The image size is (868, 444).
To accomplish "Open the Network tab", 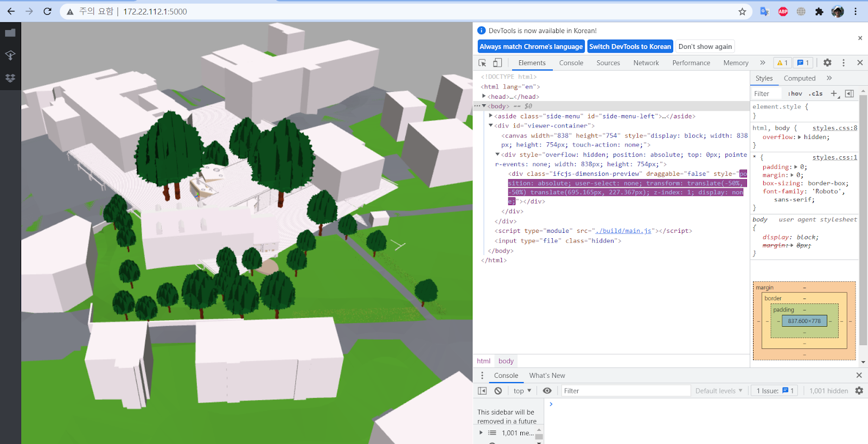I will click(x=646, y=63).
